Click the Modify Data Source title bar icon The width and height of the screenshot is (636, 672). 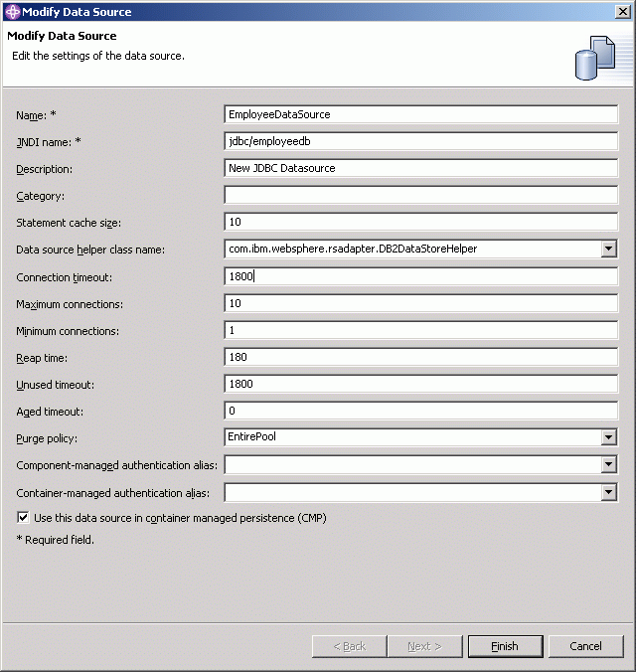(x=12, y=12)
